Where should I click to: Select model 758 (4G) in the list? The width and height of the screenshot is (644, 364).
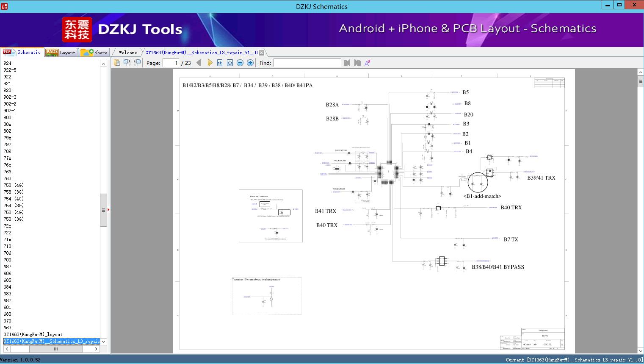(14, 185)
